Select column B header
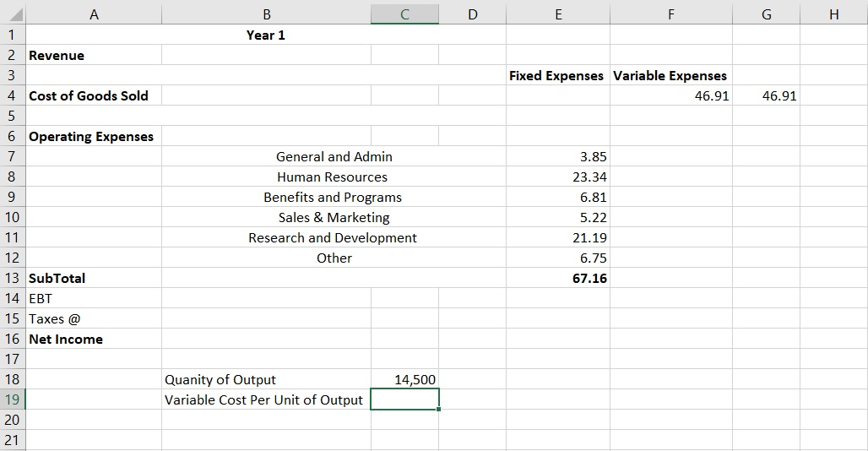The image size is (868, 451). (266, 14)
